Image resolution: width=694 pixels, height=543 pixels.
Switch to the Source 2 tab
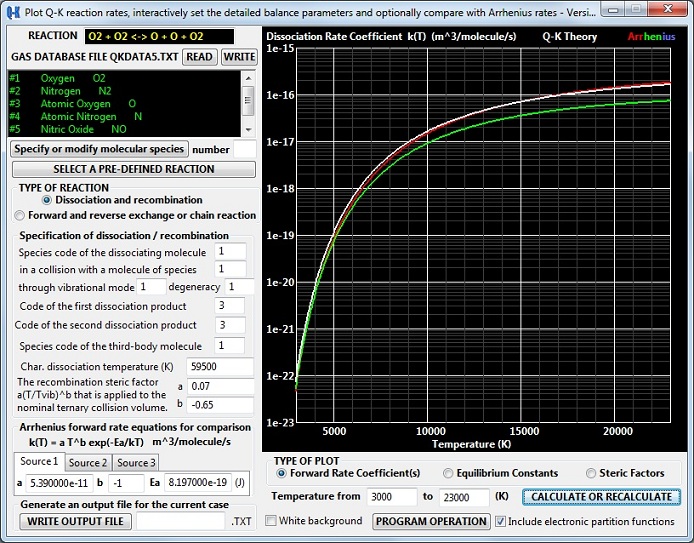pos(88,463)
